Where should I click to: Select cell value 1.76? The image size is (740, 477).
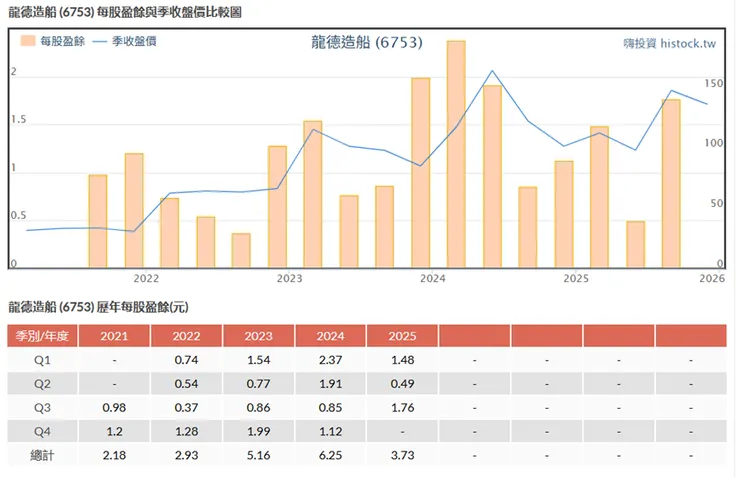pyautogui.click(x=403, y=408)
